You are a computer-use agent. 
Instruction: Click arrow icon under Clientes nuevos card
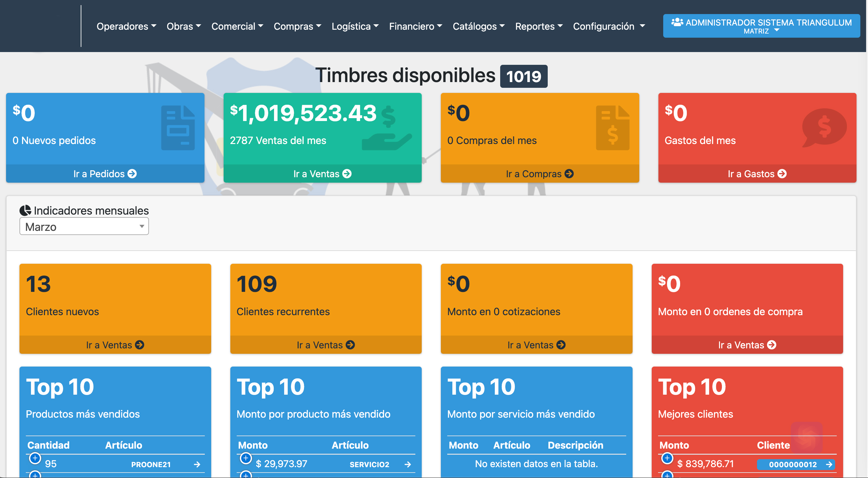139,345
